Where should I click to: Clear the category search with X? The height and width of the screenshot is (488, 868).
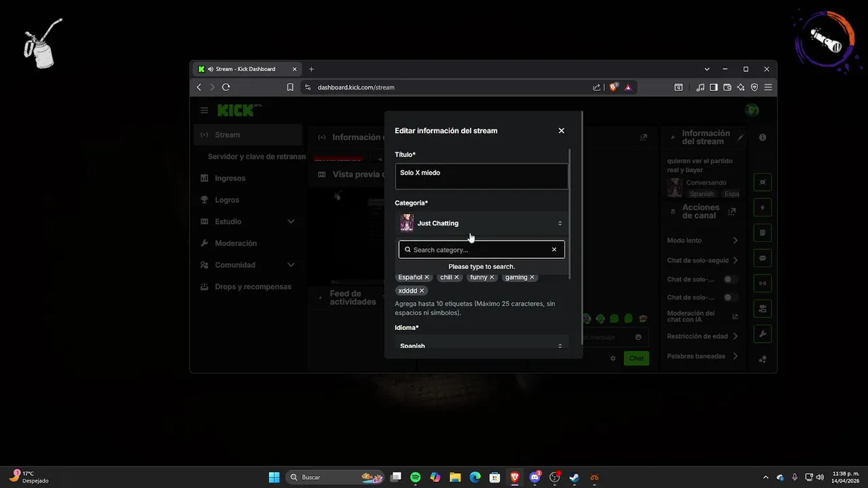pyautogui.click(x=554, y=249)
